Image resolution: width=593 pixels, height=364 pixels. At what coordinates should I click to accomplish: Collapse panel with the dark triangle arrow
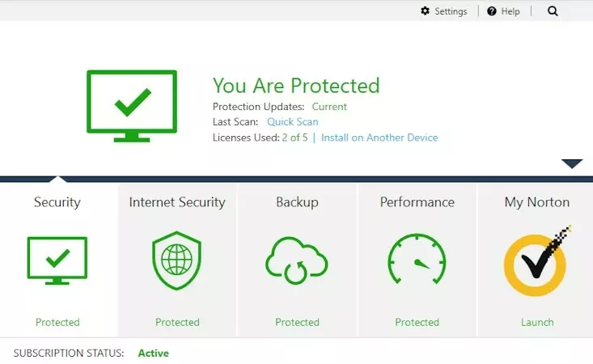point(572,163)
